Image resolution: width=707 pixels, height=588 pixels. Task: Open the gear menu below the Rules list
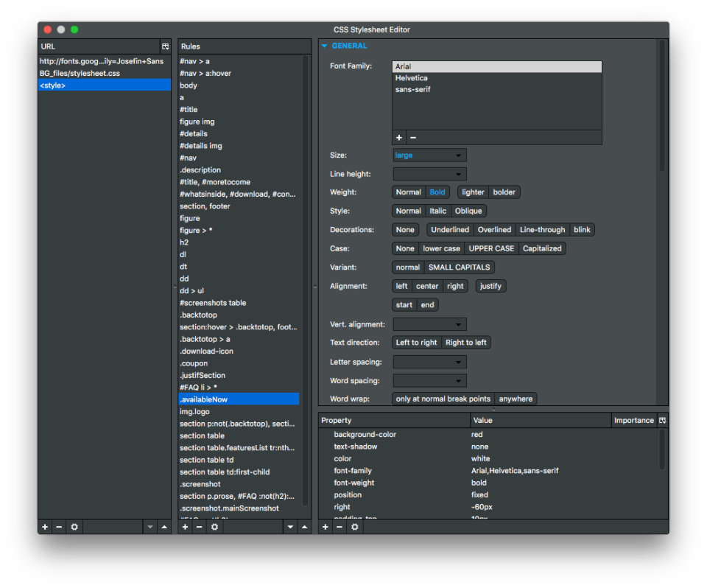pyautogui.click(x=214, y=527)
